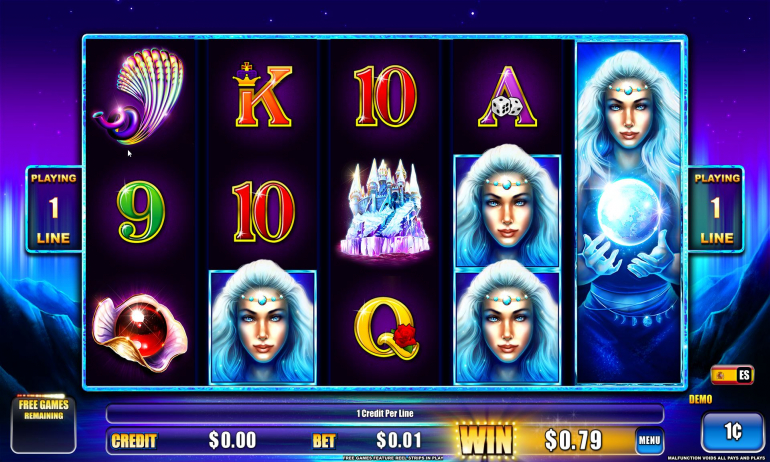Click the 10 symbol in second reel
Viewport: 770px width, 462px height.
click(263, 212)
